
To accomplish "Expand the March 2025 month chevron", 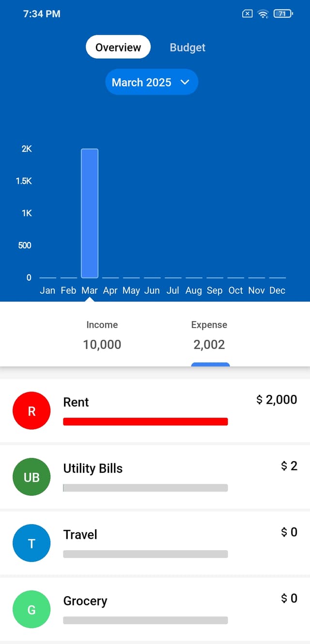I will coord(185,82).
